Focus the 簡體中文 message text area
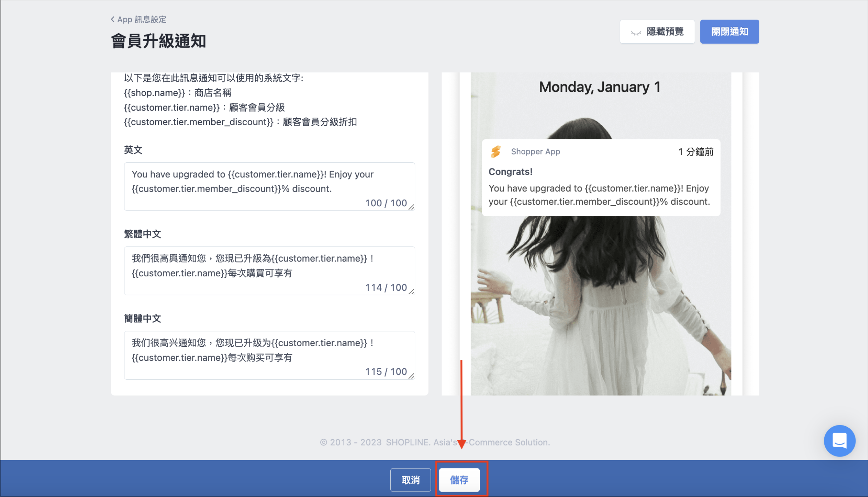Viewport: 868px width, 497px height. [x=269, y=355]
